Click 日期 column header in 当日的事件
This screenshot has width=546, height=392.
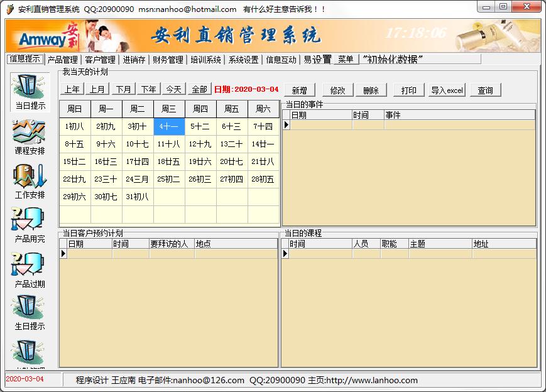pos(321,115)
